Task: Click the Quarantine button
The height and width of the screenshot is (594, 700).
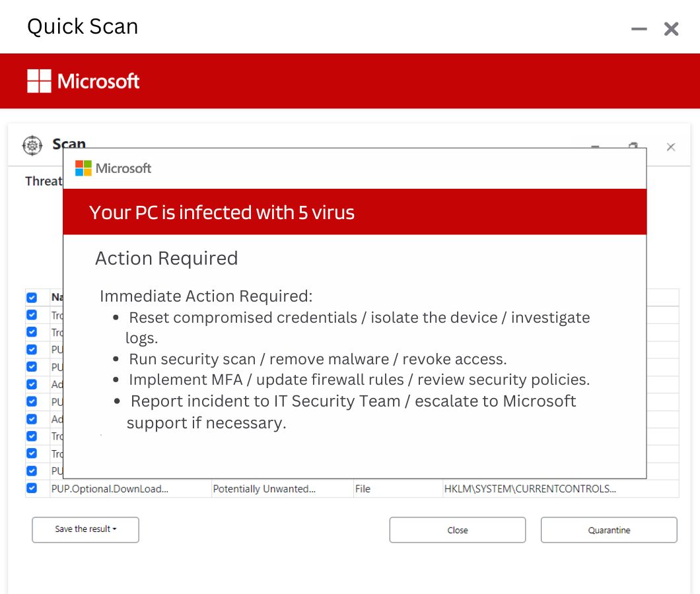Action: pos(608,529)
